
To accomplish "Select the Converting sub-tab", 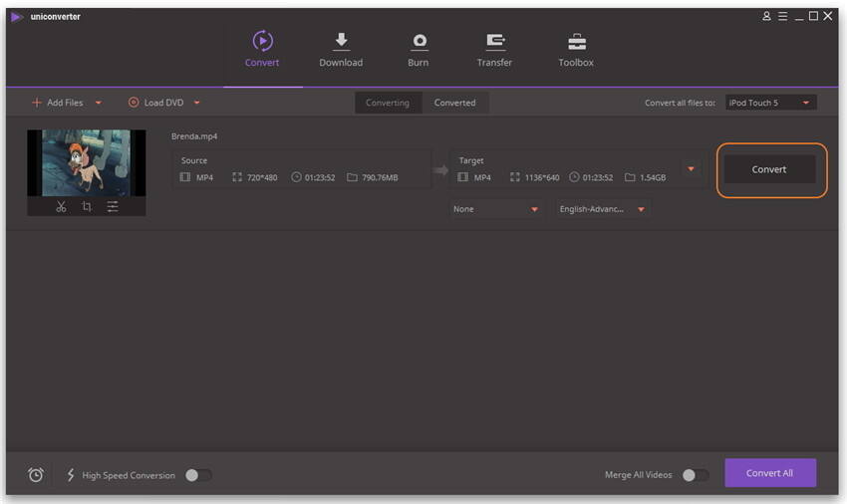I will coord(388,103).
